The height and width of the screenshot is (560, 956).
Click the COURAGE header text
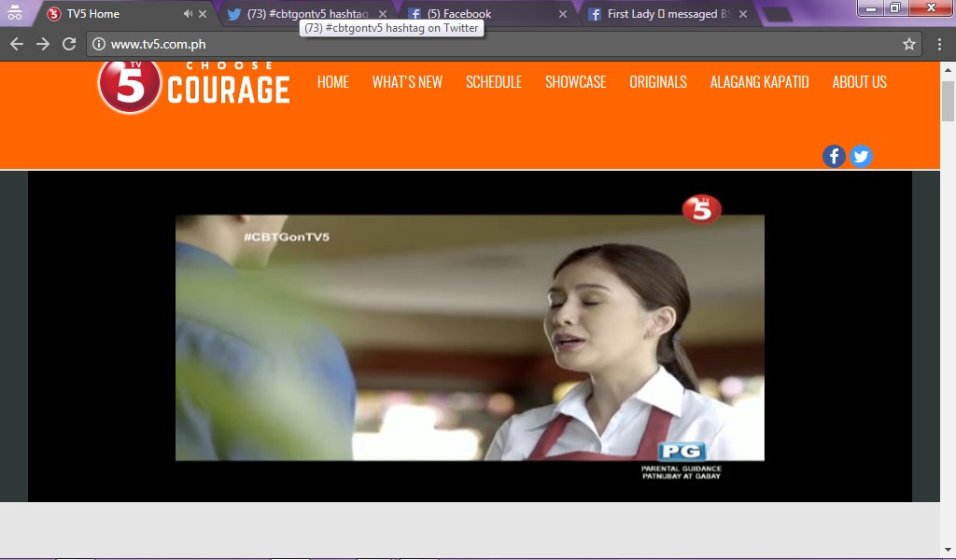(229, 90)
